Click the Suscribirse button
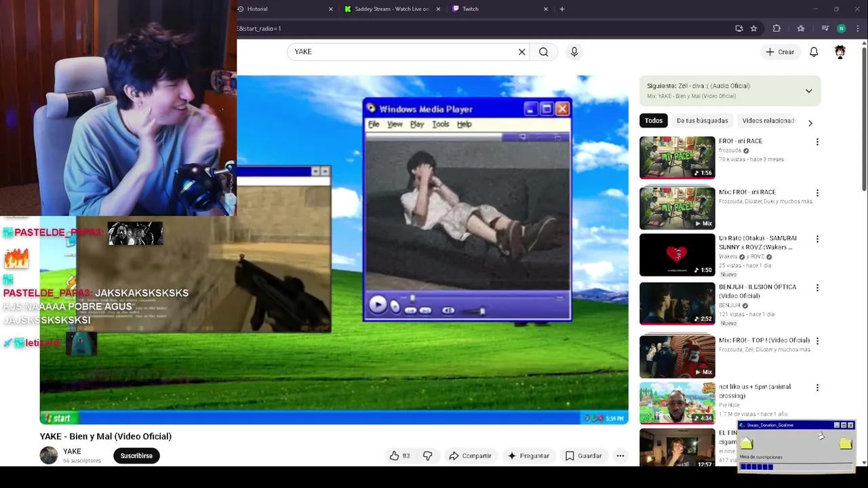 pos(136,455)
